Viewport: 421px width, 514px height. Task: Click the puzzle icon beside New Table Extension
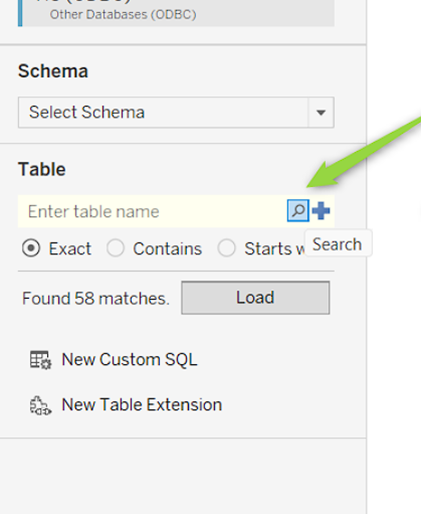click(x=40, y=405)
